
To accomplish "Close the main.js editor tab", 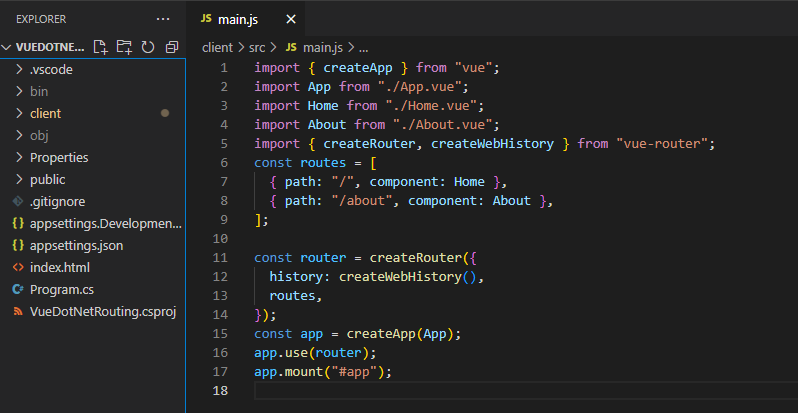I will click(291, 19).
